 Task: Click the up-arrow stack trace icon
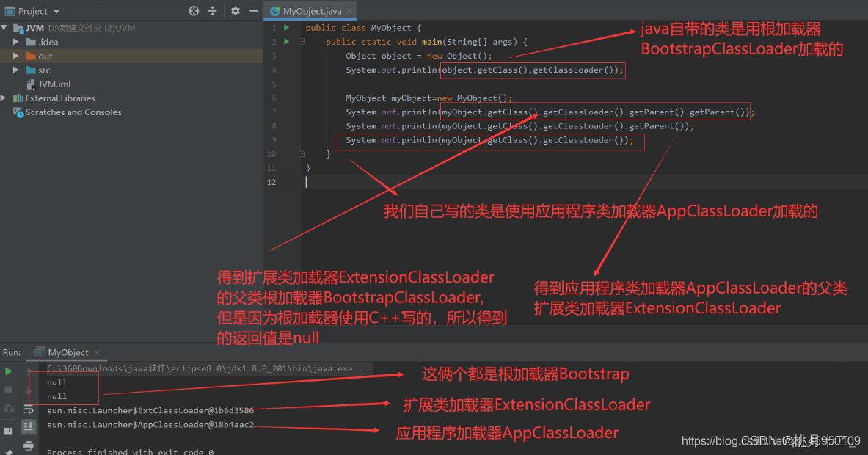[x=29, y=371]
